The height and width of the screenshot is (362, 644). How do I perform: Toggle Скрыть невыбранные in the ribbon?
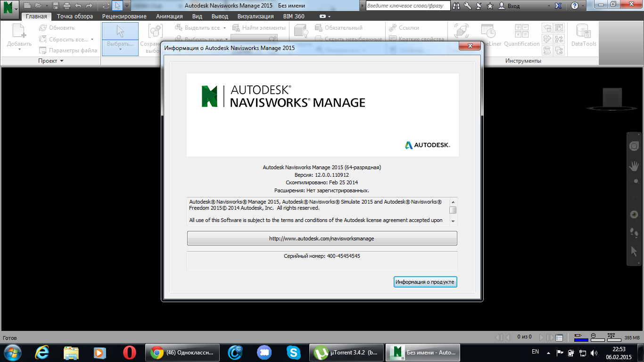coord(348,39)
